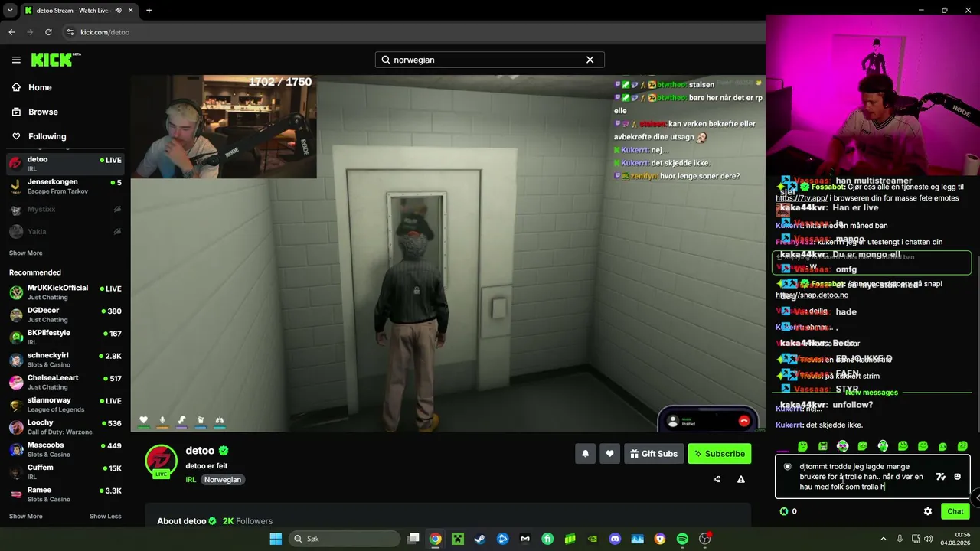The image size is (980, 551).
Task: Show hidden system tray icons
Action: tap(884, 539)
